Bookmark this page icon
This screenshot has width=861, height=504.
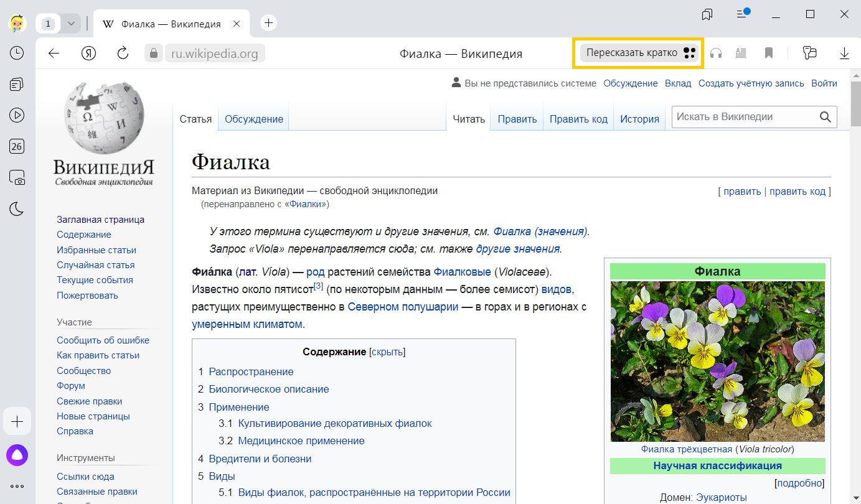(x=769, y=53)
